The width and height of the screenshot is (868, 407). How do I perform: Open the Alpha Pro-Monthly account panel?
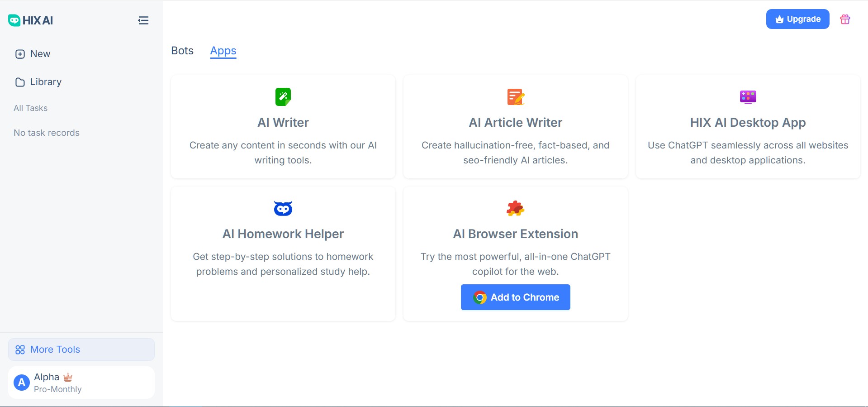pyautogui.click(x=81, y=383)
